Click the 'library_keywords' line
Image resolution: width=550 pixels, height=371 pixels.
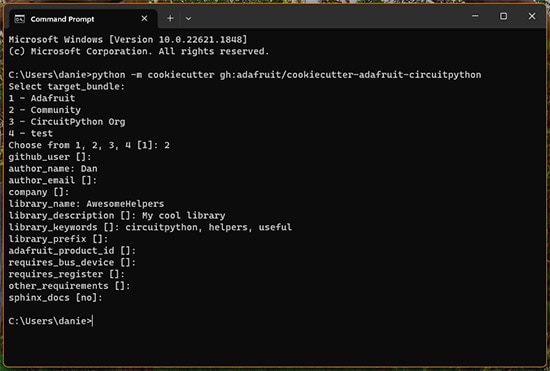pos(150,227)
